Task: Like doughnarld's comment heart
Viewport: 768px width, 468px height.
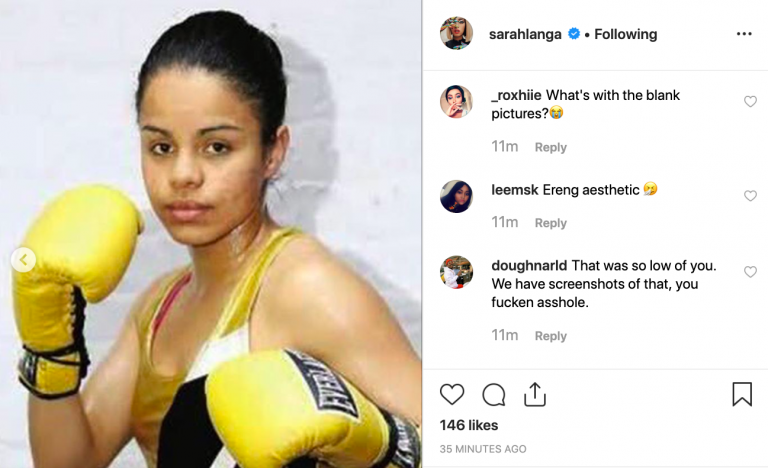Action: [x=750, y=272]
